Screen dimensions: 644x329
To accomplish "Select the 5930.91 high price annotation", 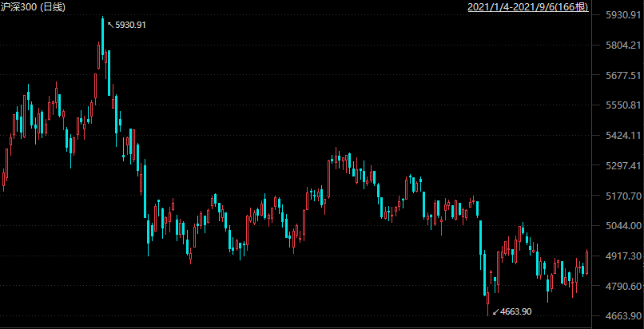I will (x=130, y=25).
